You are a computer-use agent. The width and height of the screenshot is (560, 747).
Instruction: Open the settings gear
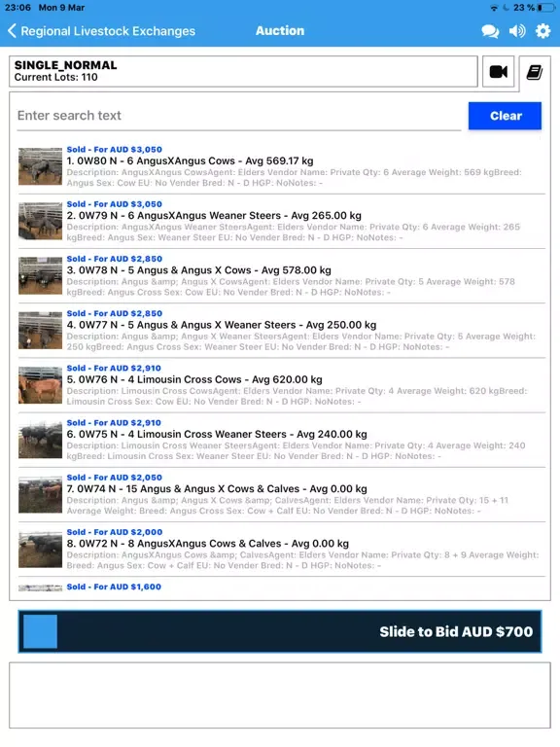tap(542, 31)
